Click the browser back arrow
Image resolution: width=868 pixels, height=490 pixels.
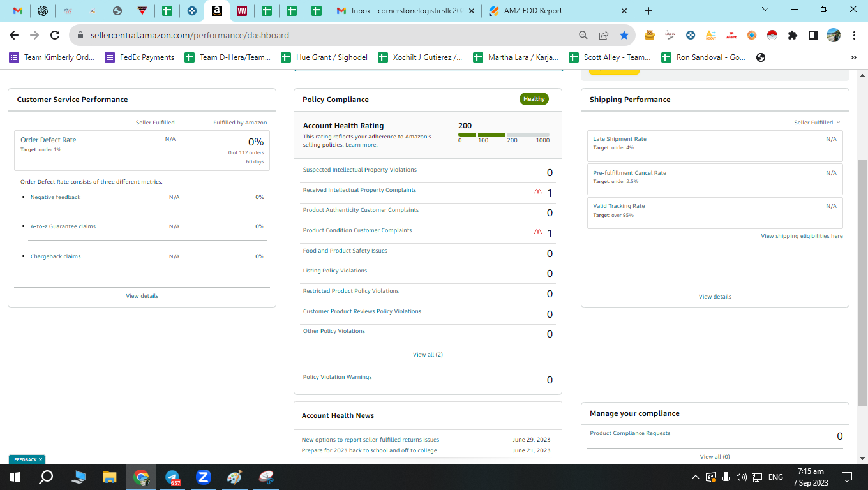(14, 35)
